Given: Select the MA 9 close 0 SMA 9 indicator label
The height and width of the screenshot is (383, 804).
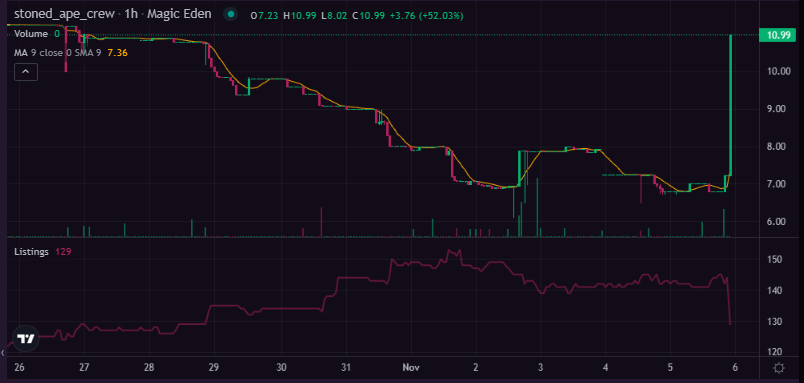Looking at the screenshot, I should tap(57, 52).
